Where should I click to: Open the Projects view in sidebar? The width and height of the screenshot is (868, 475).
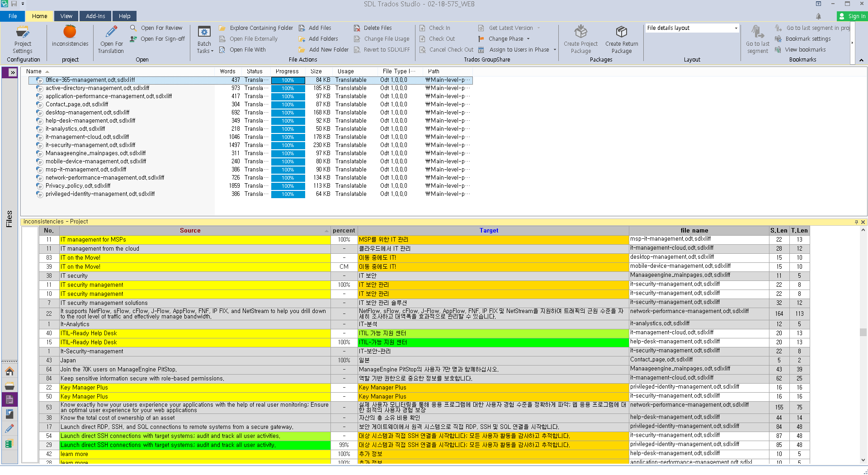coord(9,386)
